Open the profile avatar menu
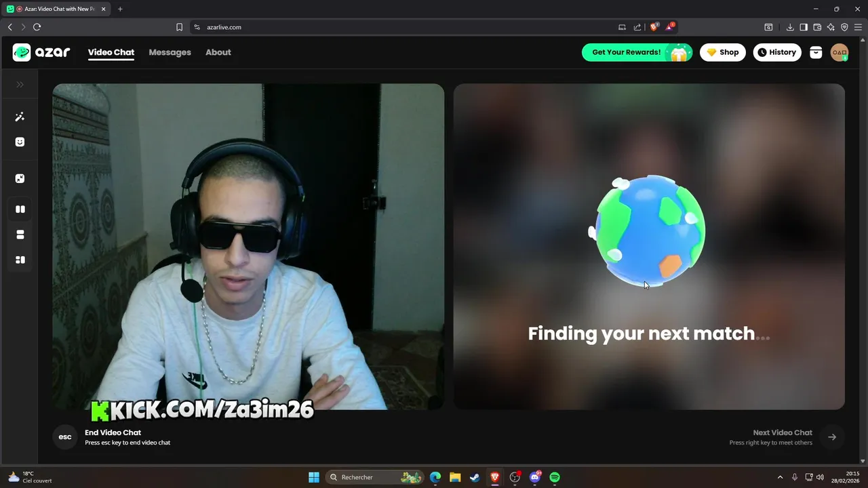Screen dimensions: 868x488 840,52
